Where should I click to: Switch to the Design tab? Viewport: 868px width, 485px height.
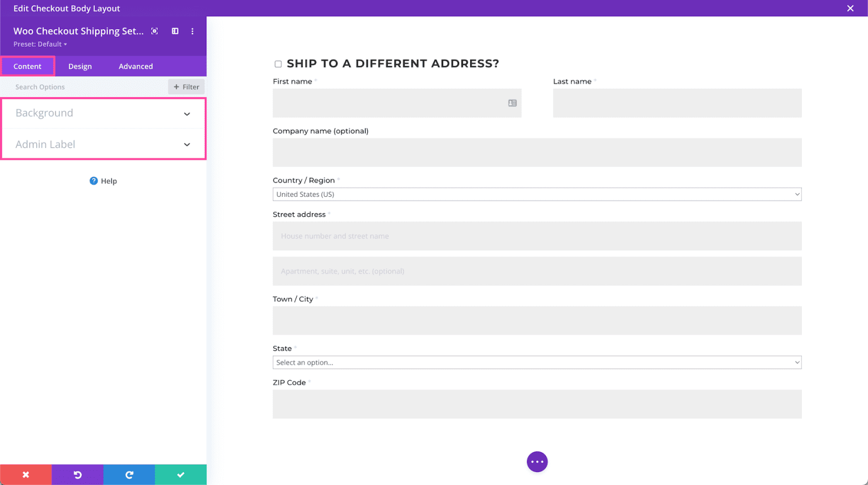pyautogui.click(x=80, y=66)
